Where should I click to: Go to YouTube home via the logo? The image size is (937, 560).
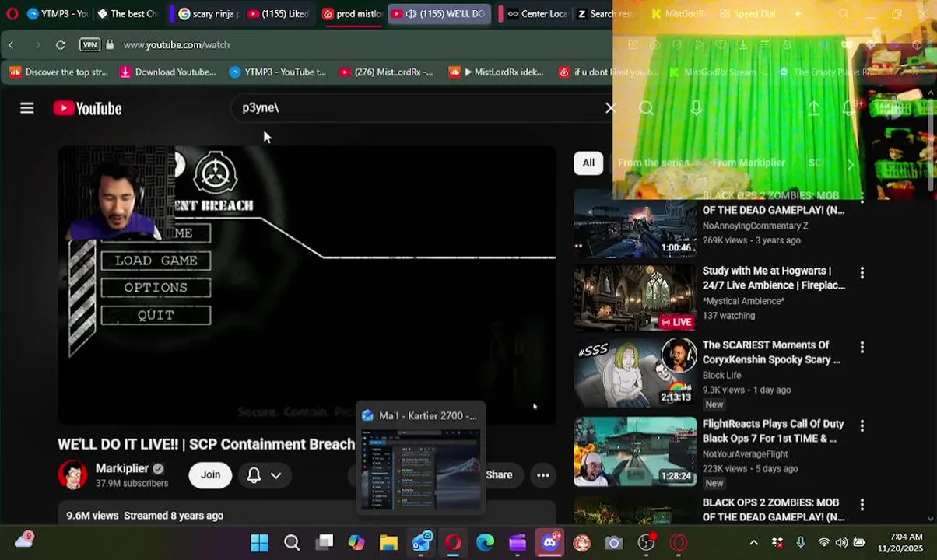coord(87,108)
